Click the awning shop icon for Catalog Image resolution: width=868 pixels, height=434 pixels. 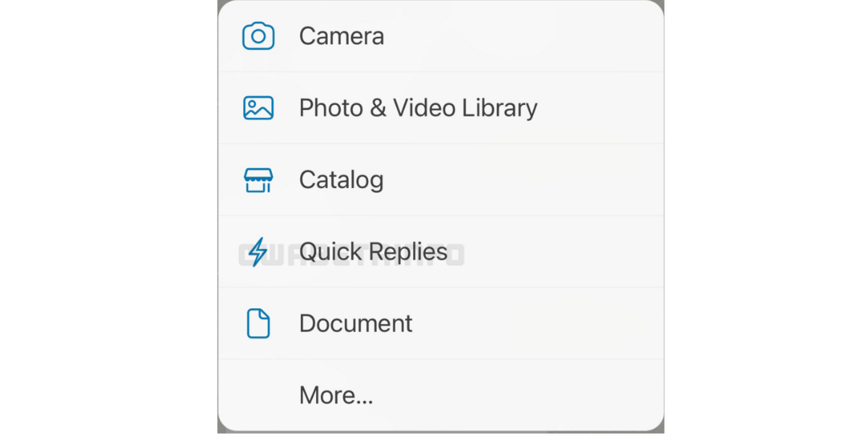coord(258,179)
